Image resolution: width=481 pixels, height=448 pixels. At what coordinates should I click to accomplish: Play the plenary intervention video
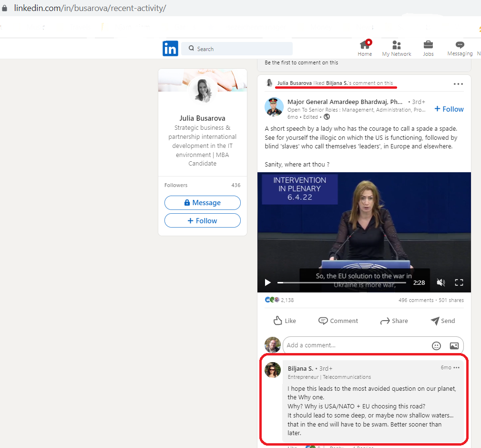point(267,282)
